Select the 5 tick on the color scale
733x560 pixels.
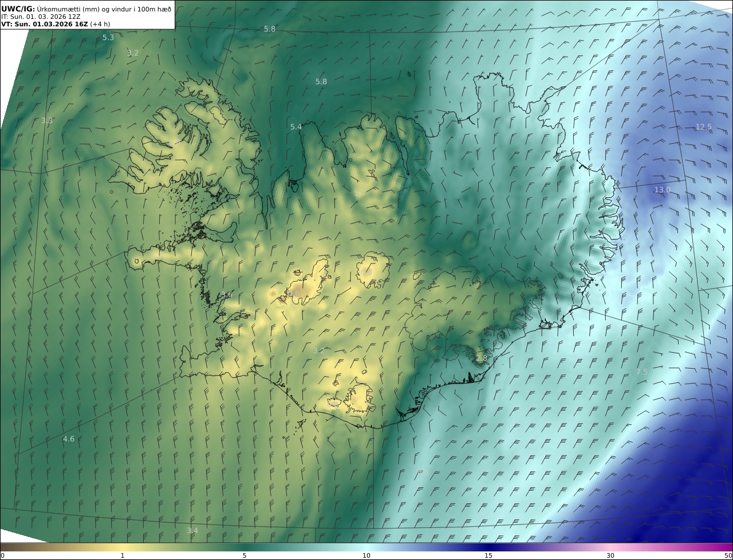click(245, 555)
